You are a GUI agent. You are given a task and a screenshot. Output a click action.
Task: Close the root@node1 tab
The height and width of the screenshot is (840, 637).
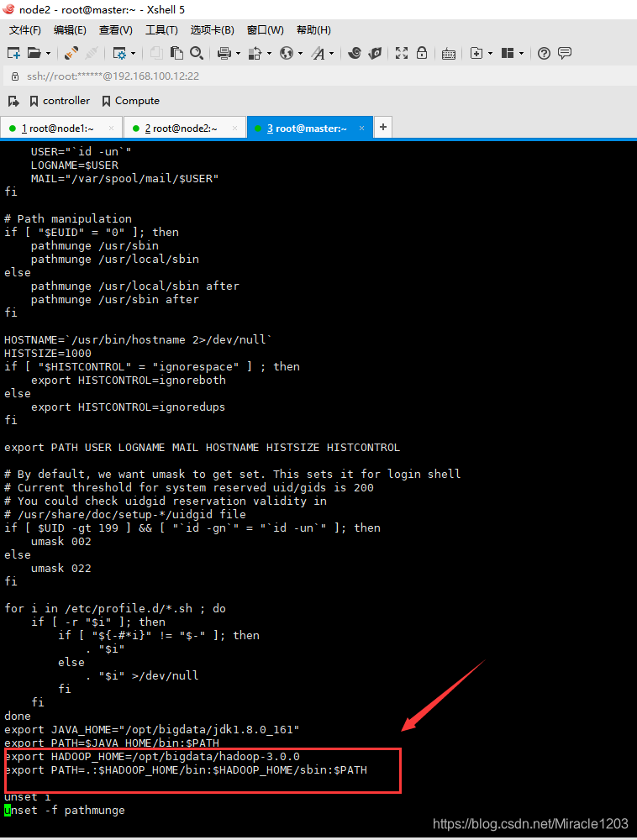coord(112,128)
